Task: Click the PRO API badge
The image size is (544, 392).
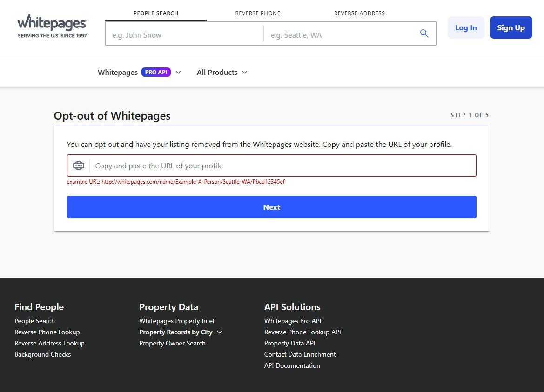Action: (156, 72)
